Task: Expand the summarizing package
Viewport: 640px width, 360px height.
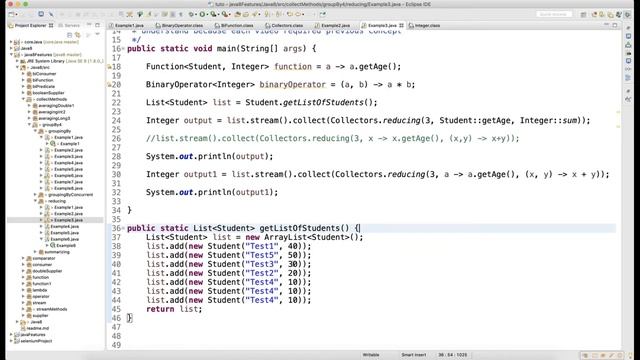Action: (x=36, y=252)
